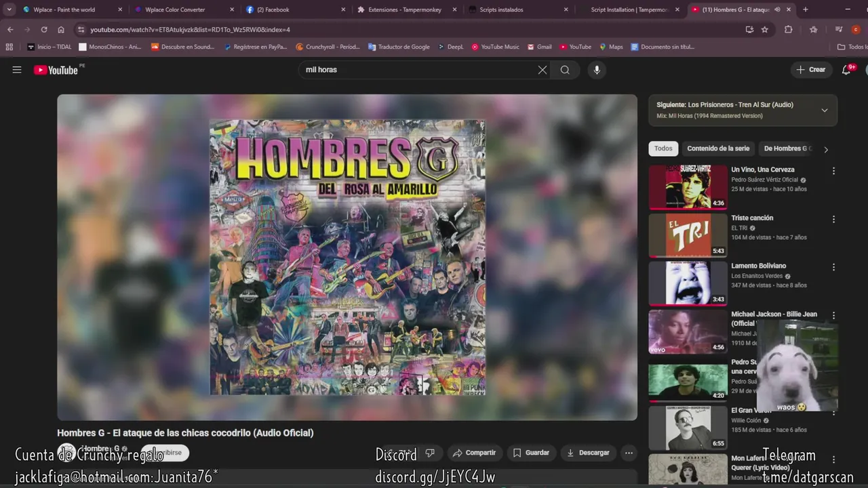The width and height of the screenshot is (868, 488).
Task: Open the Inicio – TIDAL bookmark
Action: tap(50, 47)
